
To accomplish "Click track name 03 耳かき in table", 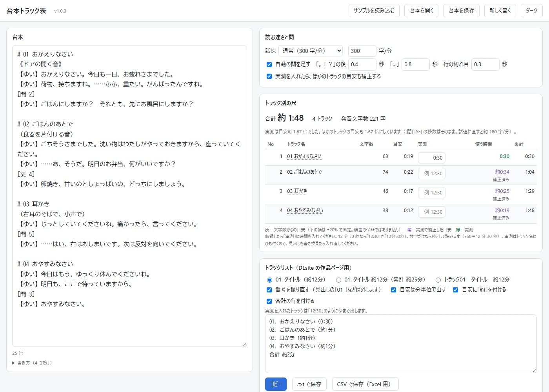I will point(297,191).
